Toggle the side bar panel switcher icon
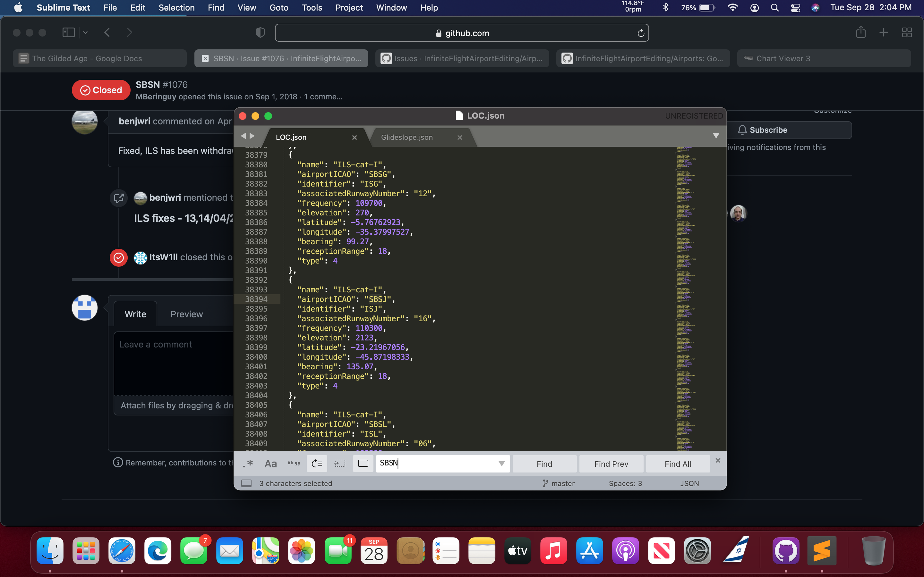Image resolution: width=924 pixels, height=577 pixels. coord(246,483)
